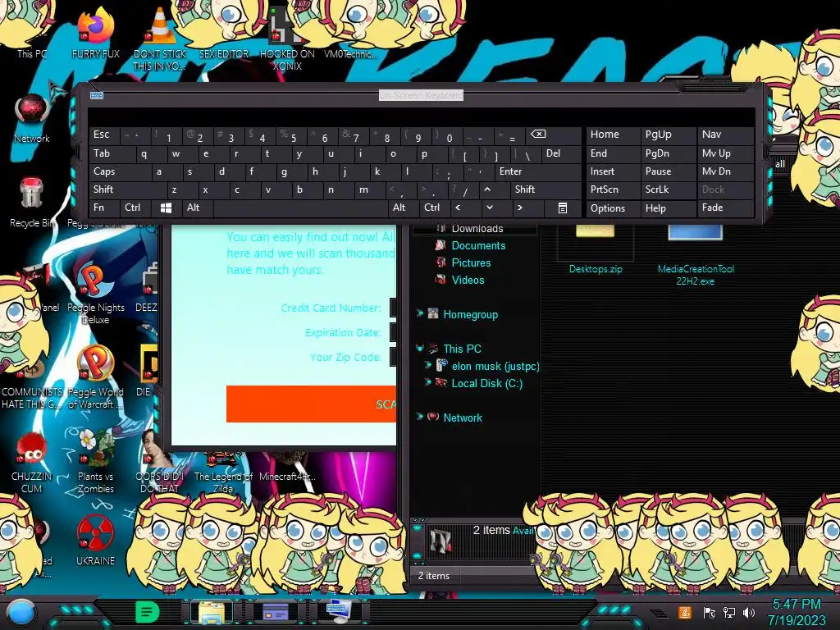Toggle the Fade key
The height and width of the screenshot is (630, 840).
725,208
